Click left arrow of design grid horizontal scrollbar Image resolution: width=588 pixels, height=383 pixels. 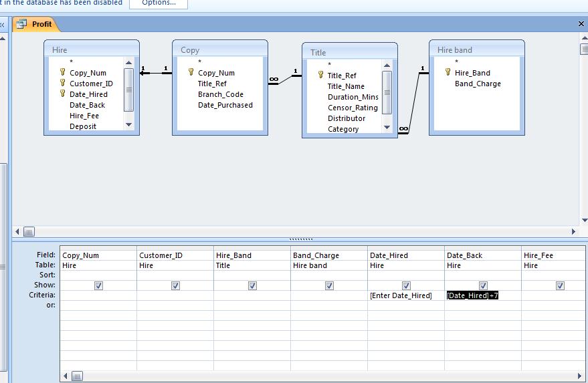coord(66,376)
